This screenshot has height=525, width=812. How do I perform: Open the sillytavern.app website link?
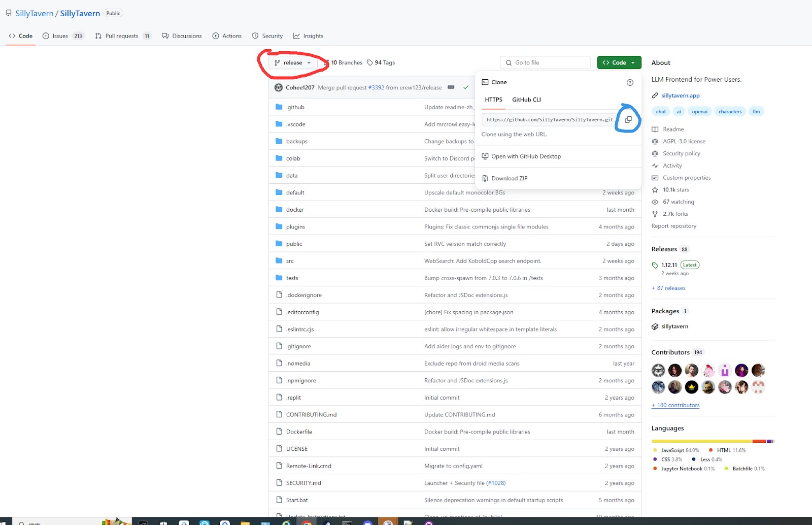coord(680,95)
